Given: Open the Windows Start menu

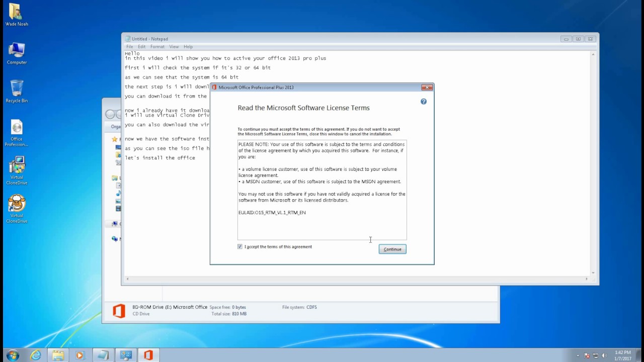Looking at the screenshot, I should (13, 355).
